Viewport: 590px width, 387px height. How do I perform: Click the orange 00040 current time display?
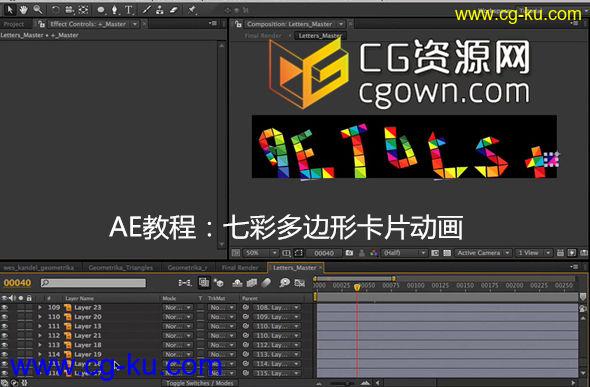click(x=17, y=283)
